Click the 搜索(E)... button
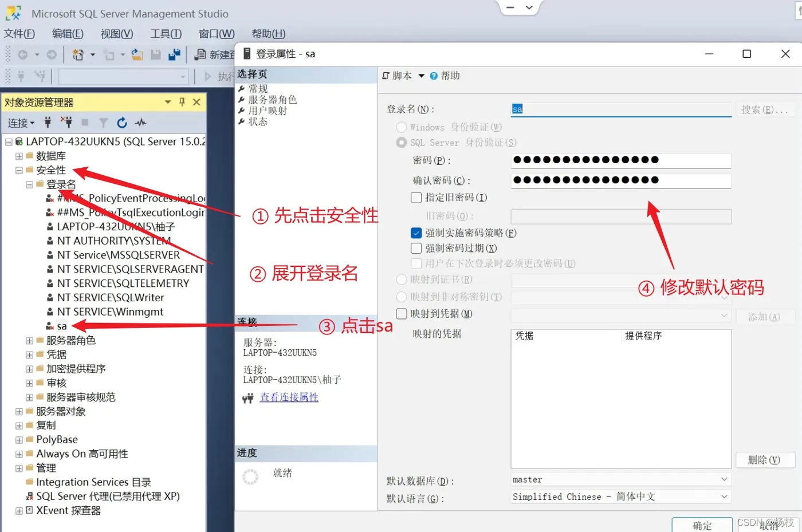Viewport: 802px width, 532px height. [x=765, y=109]
